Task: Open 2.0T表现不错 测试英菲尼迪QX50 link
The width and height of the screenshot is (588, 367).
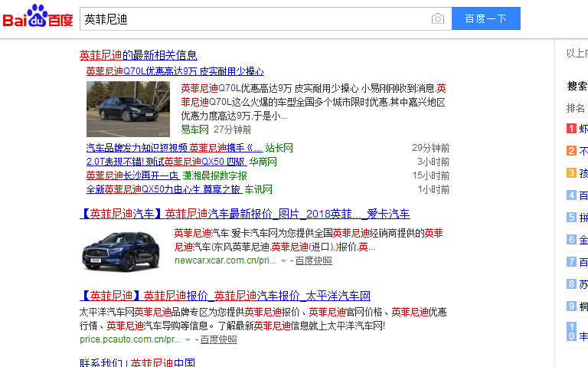Action: pyautogui.click(x=166, y=162)
